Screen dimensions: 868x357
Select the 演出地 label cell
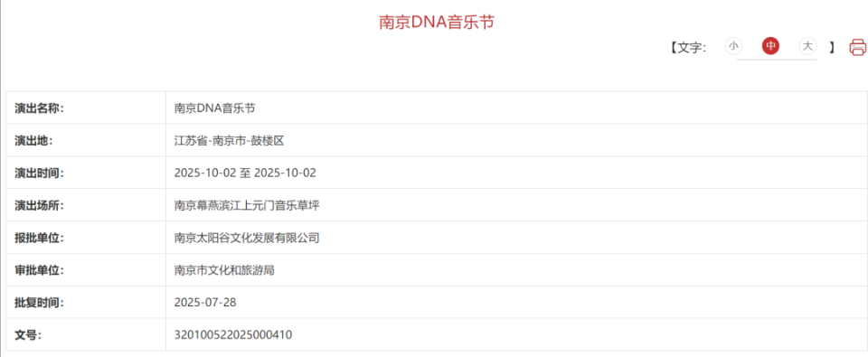click(x=86, y=141)
